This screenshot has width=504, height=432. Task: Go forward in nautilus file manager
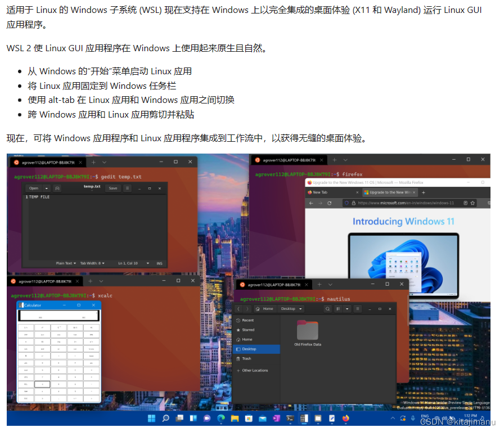pos(247,309)
